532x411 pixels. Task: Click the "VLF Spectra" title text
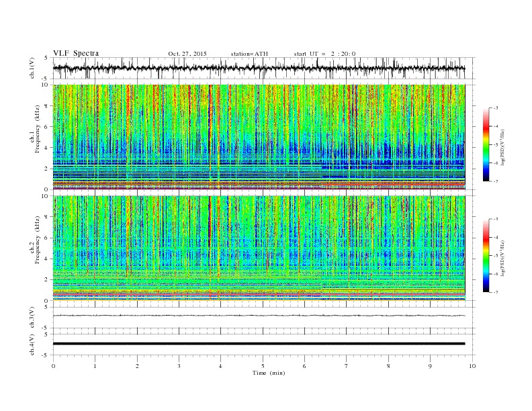(76, 53)
